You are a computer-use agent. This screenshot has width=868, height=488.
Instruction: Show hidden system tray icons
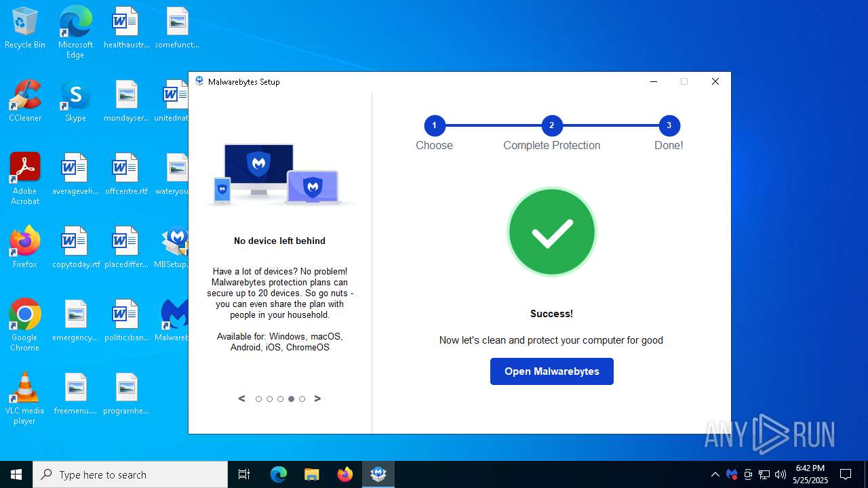pos(715,474)
